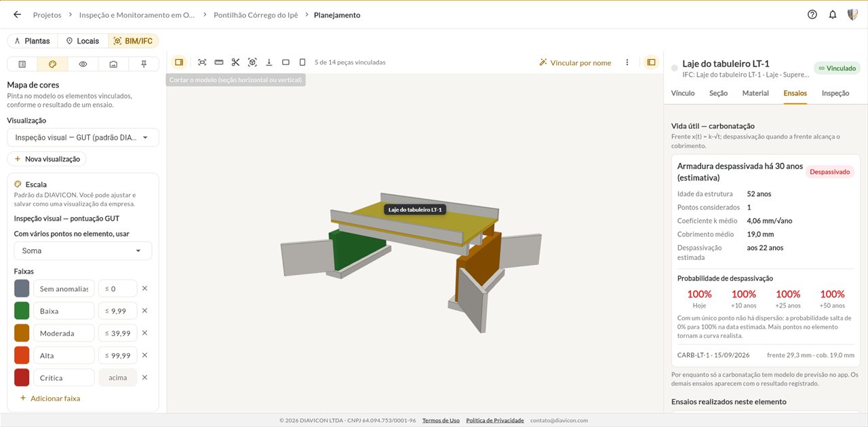Open Termos de Uso link
This screenshot has height=427, width=868.
(x=441, y=420)
